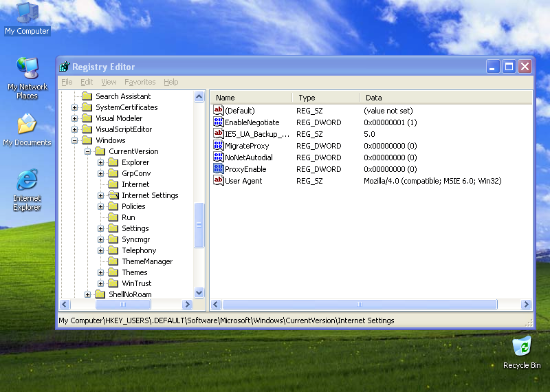Open the View menu
Viewport: 550px width, 392px height.
coord(109,82)
